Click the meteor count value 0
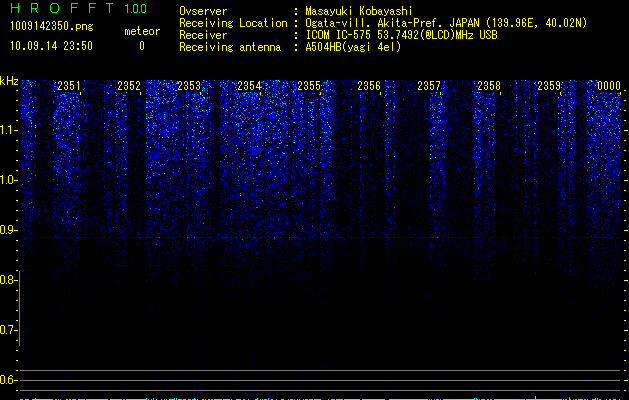 tap(142, 46)
